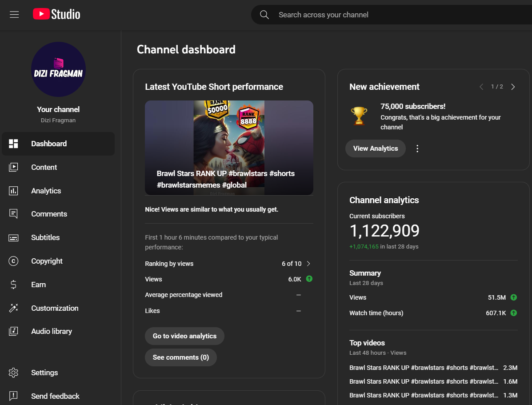532x405 pixels.
Task: Click the gold trophy icon
Action: [359, 116]
